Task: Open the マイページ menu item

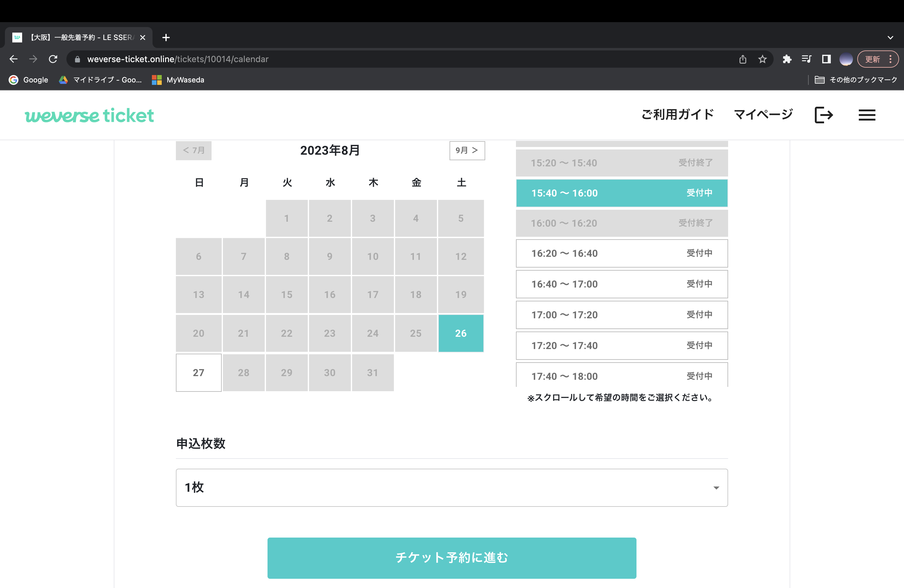Action: click(763, 114)
